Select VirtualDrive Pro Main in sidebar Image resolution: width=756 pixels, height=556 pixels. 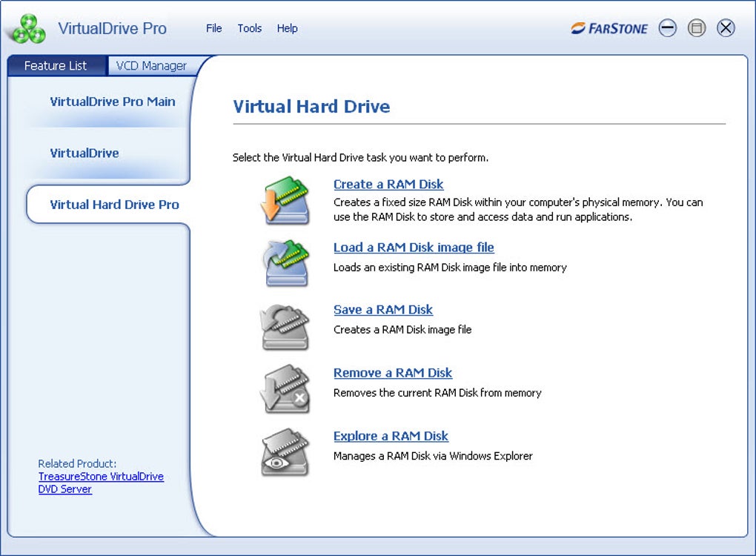click(x=113, y=102)
